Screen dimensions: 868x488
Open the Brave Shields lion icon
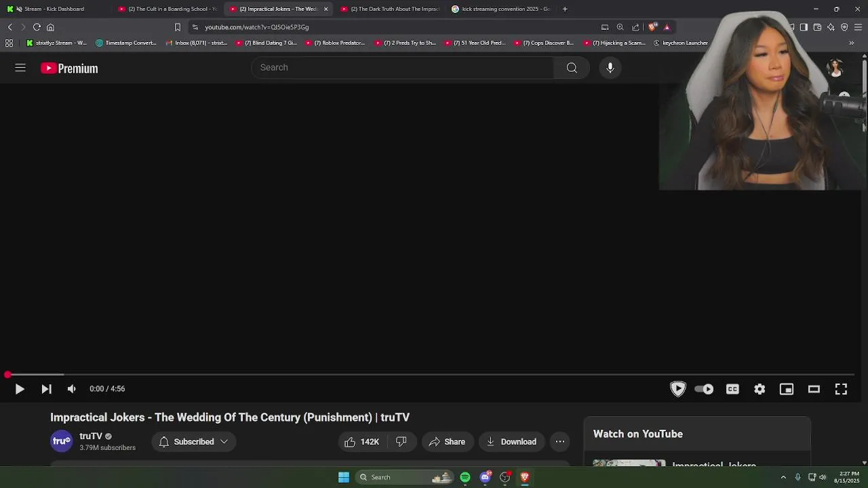click(652, 27)
